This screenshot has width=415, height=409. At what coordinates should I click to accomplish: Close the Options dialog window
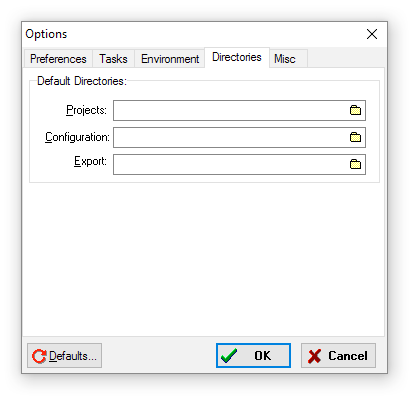pyautogui.click(x=372, y=34)
